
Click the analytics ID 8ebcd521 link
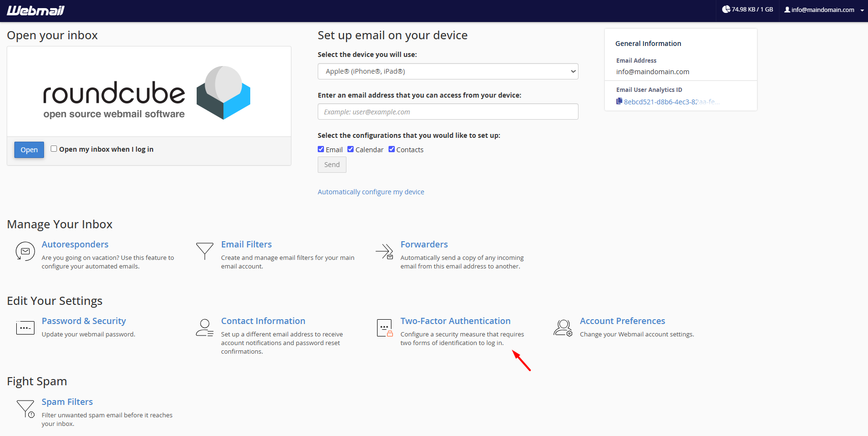click(671, 102)
